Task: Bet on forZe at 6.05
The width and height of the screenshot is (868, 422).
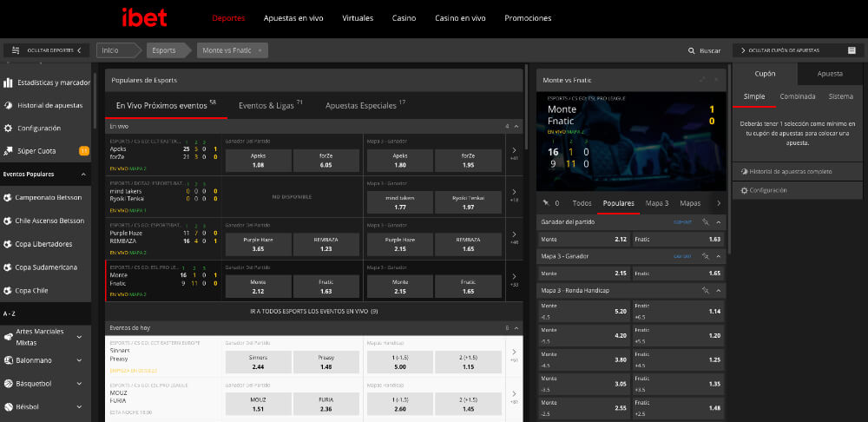Action: coord(325,161)
